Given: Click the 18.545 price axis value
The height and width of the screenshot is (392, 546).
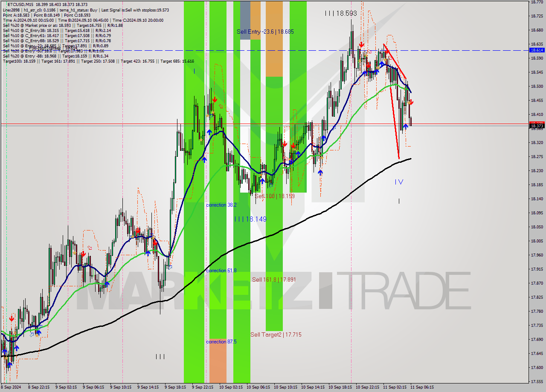Looking at the screenshot, I should pos(537,72).
